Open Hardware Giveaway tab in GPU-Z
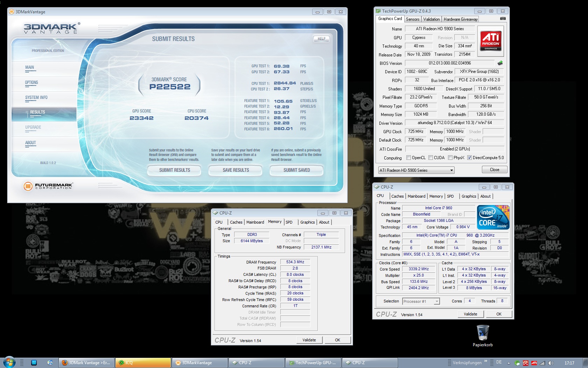The width and height of the screenshot is (588, 368). click(460, 19)
